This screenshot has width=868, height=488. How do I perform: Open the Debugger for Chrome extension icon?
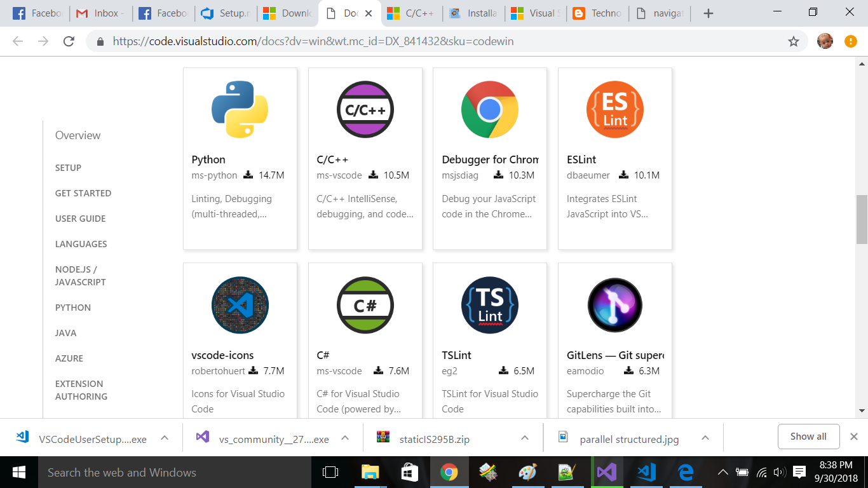[x=489, y=109]
